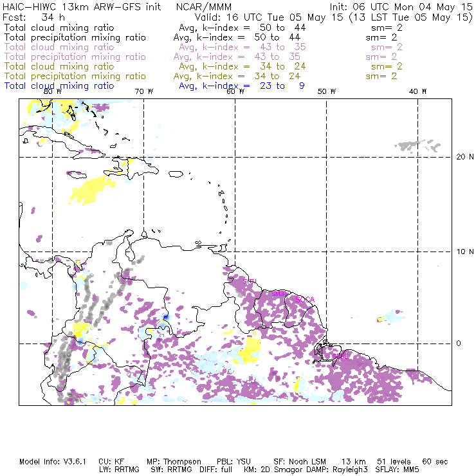Click the '40 W' longitude label
The height and width of the screenshot is (476, 476).
click(x=417, y=91)
